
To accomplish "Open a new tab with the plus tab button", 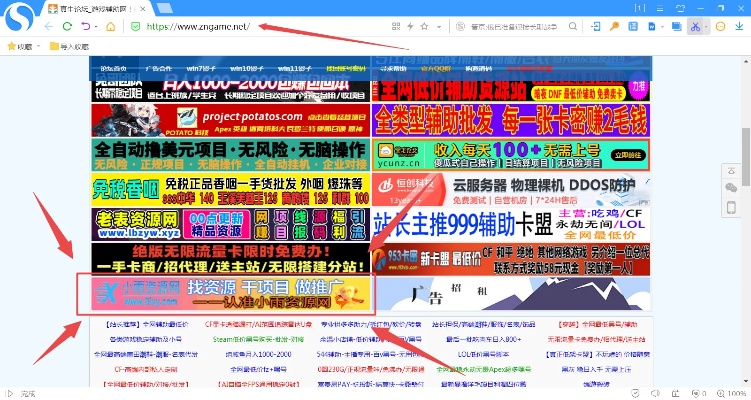I will (x=165, y=8).
